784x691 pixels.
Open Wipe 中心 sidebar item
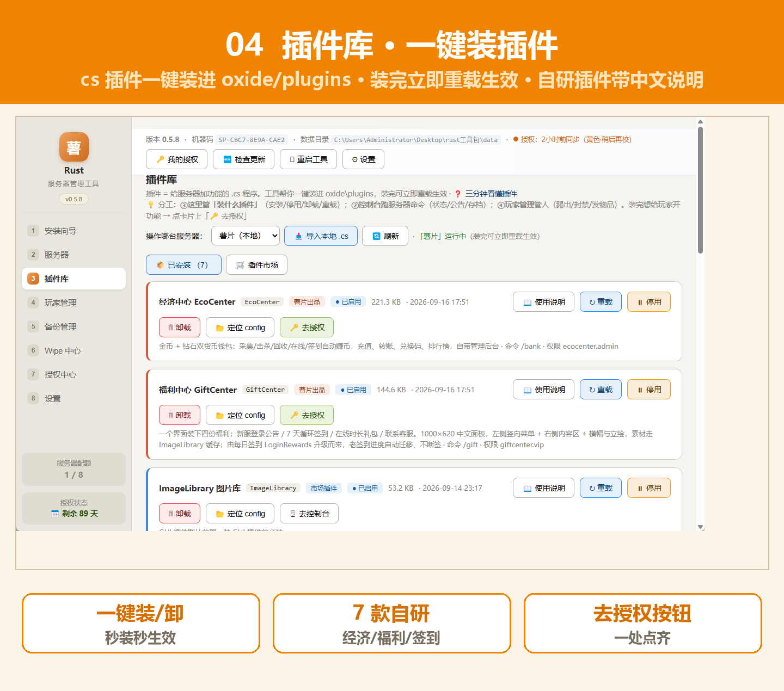(73, 350)
